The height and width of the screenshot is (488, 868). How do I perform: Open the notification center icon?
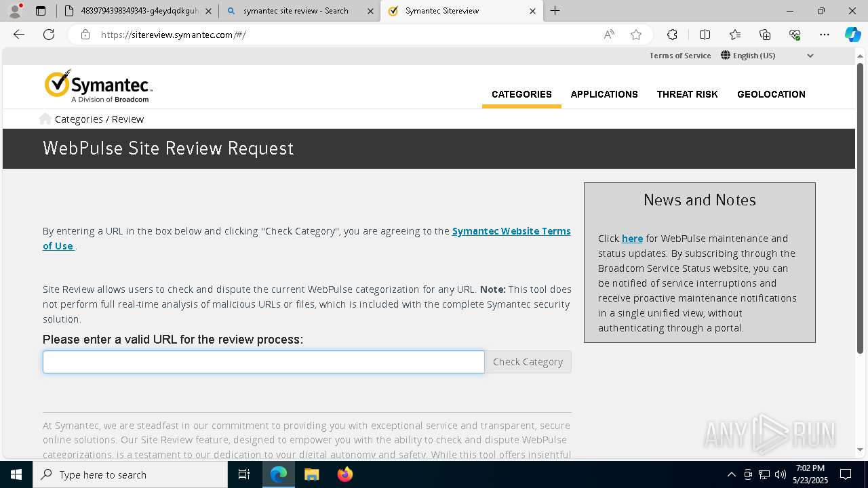[846, 474]
